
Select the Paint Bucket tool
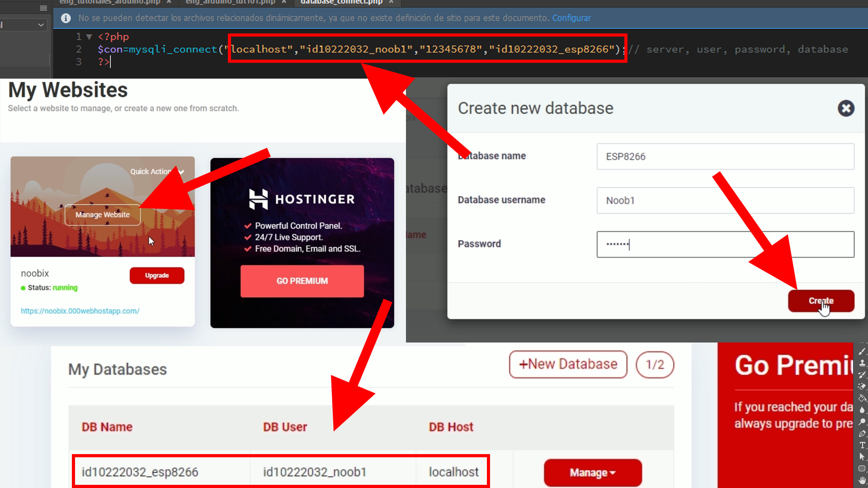click(862, 398)
